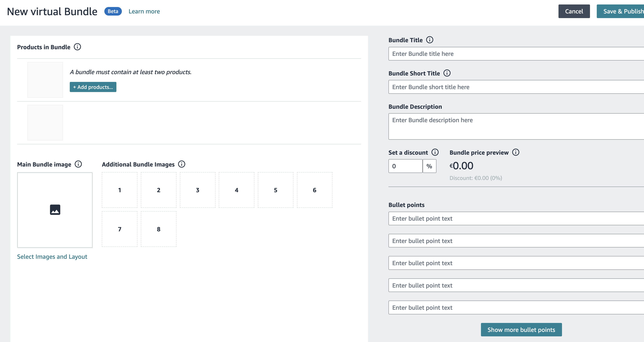Show more bullet points
The height and width of the screenshot is (342, 644).
521,330
